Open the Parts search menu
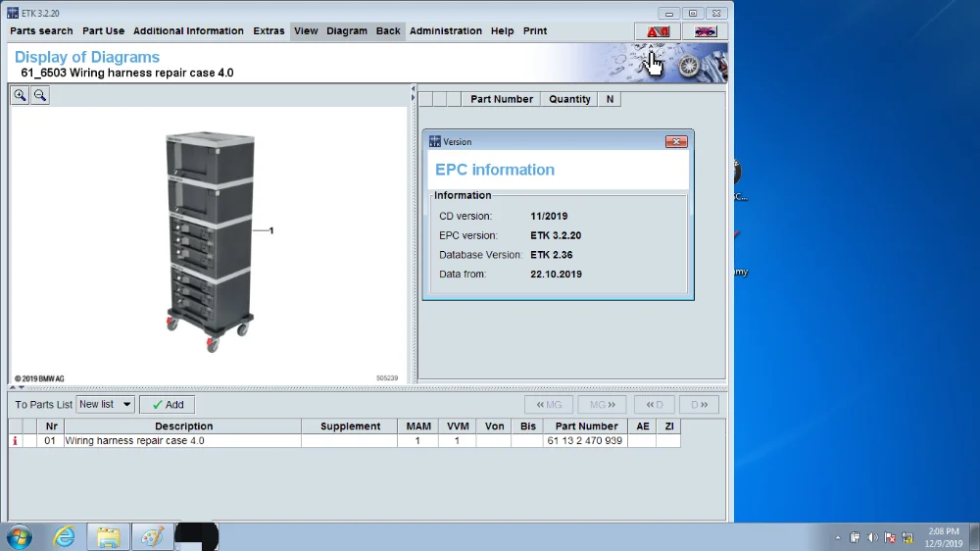Viewport: 980px width, 551px height. coord(41,30)
